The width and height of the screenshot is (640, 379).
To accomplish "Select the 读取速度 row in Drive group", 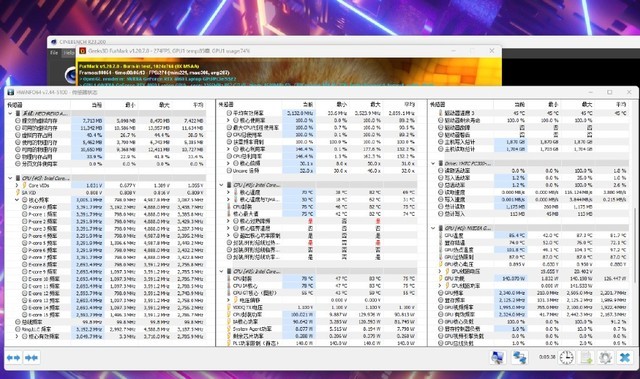I will tap(530, 192).
